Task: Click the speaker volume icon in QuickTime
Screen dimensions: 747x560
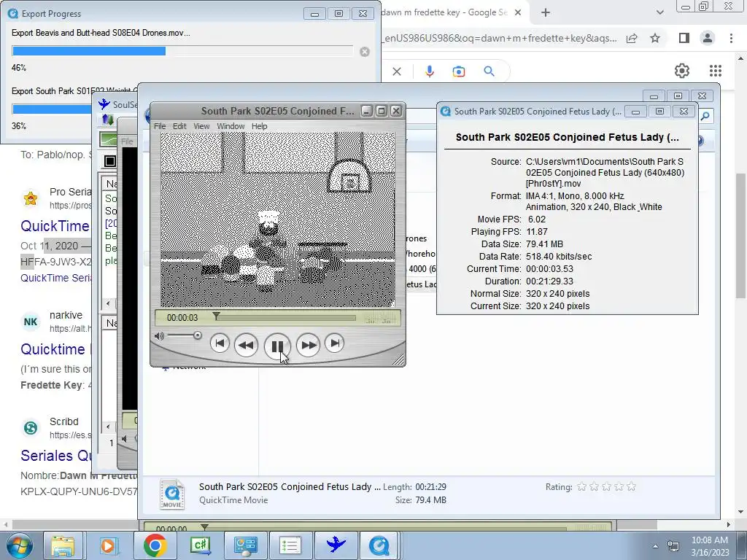Action: click(x=159, y=336)
